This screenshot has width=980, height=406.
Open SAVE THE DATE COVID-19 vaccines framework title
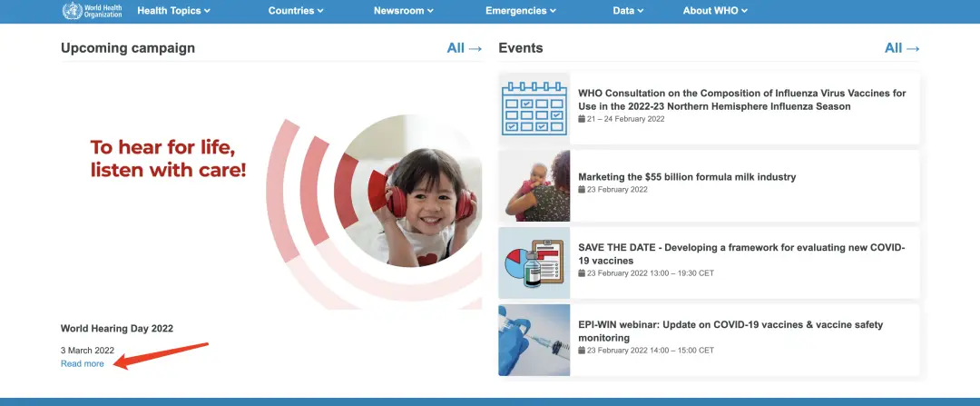741,253
